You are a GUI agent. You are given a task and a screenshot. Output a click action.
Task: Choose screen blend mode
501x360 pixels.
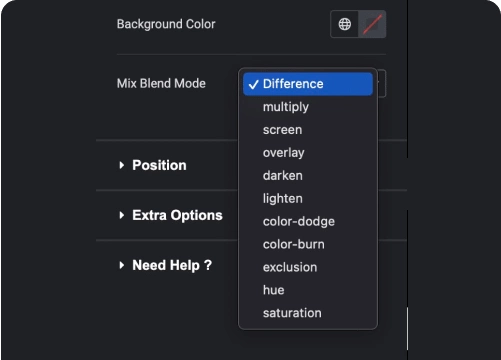308,130
